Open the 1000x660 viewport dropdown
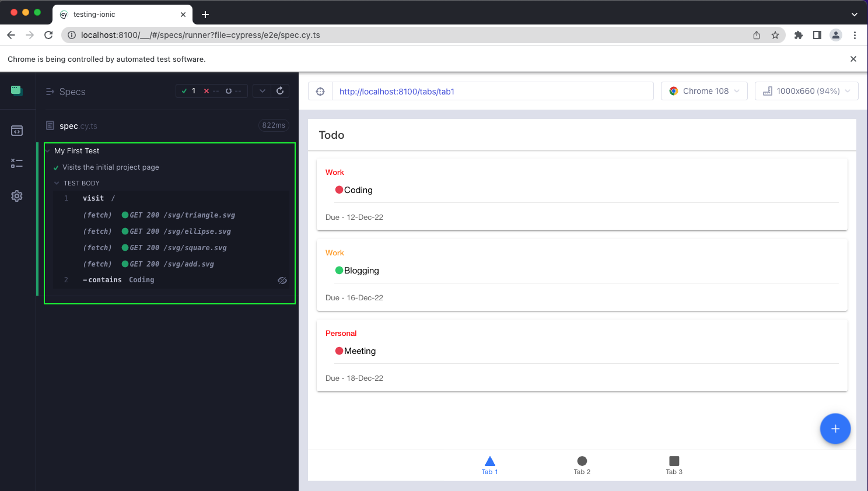868x491 pixels. click(x=807, y=91)
